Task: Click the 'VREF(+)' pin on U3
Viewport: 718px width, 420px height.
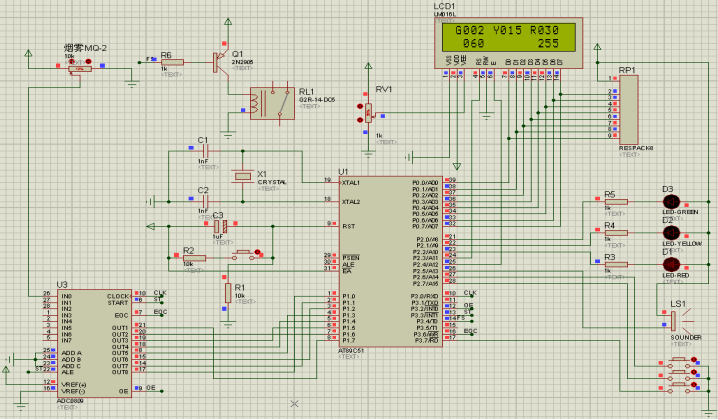Action: tap(74, 385)
